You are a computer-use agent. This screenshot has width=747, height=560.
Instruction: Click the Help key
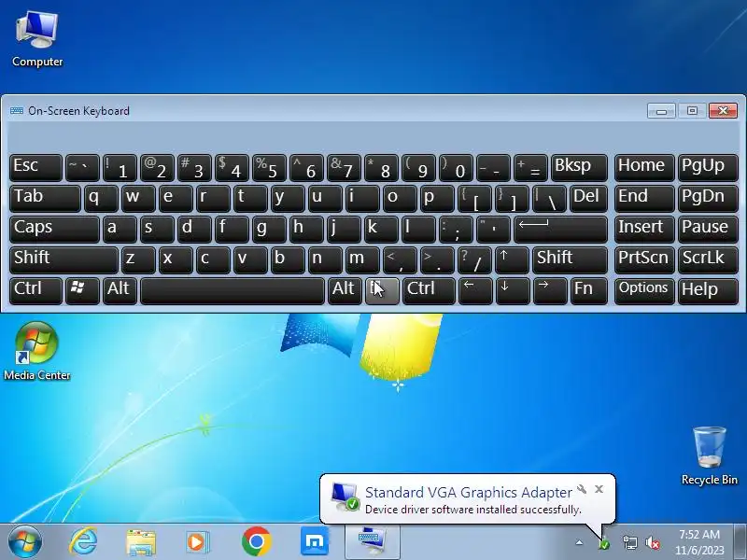point(708,291)
